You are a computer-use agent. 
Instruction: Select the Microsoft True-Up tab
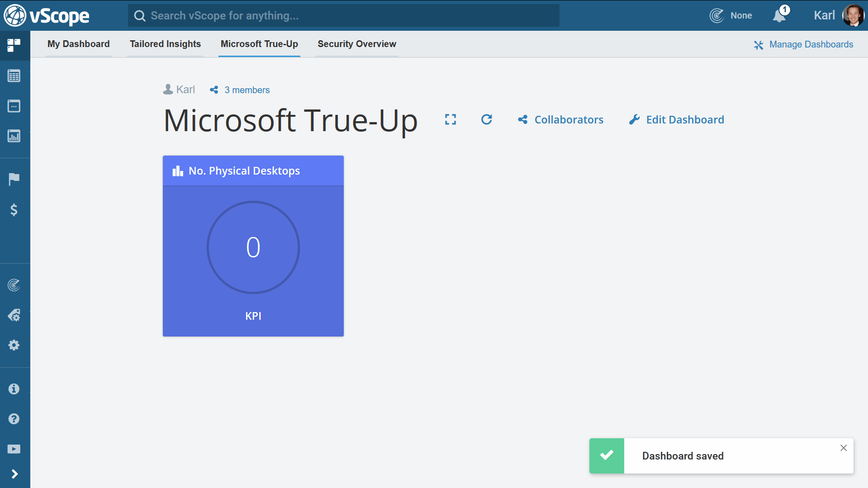(x=259, y=44)
